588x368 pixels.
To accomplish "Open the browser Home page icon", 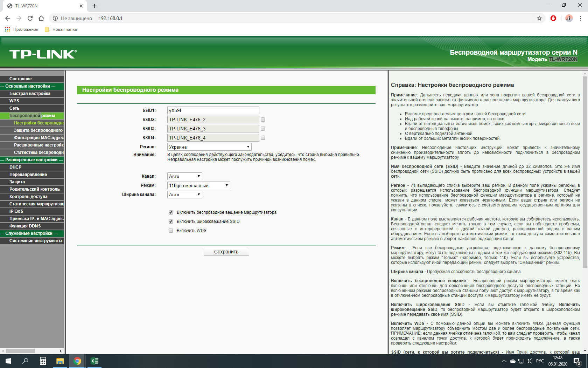I will pyautogui.click(x=41, y=18).
